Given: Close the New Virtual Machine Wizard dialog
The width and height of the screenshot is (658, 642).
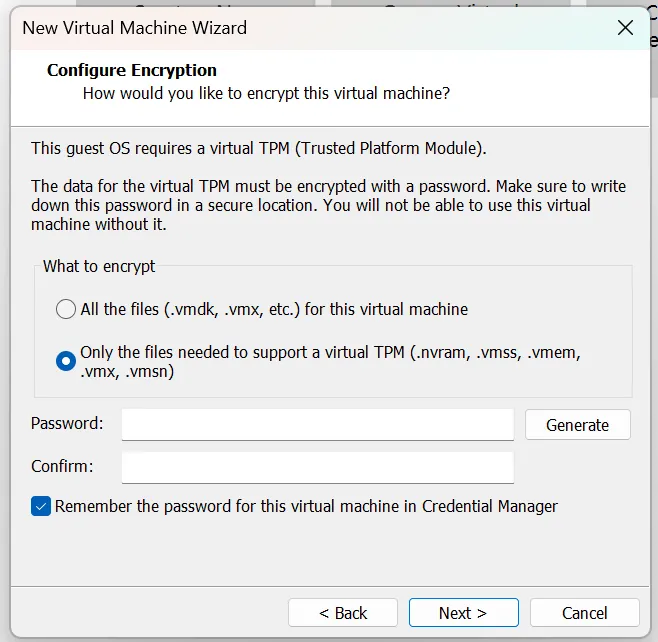Looking at the screenshot, I should coord(625,28).
